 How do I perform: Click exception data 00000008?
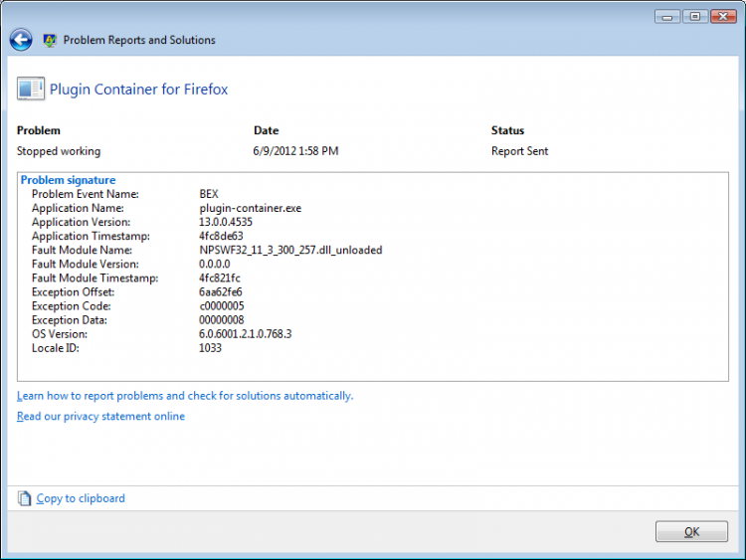(222, 320)
